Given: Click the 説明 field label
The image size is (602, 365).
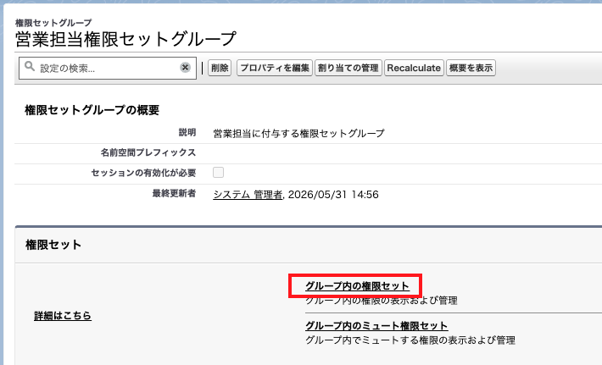Looking at the screenshot, I should click(187, 132).
